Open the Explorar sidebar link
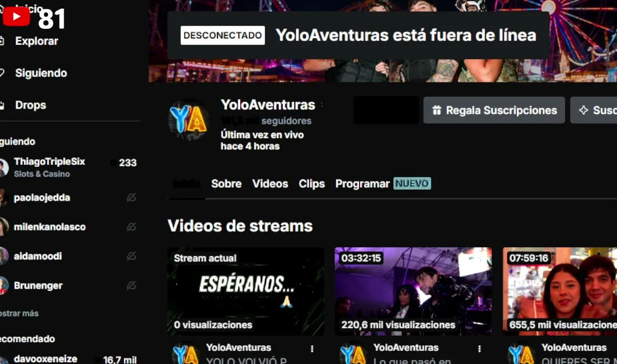The width and height of the screenshot is (617, 364). point(36,41)
